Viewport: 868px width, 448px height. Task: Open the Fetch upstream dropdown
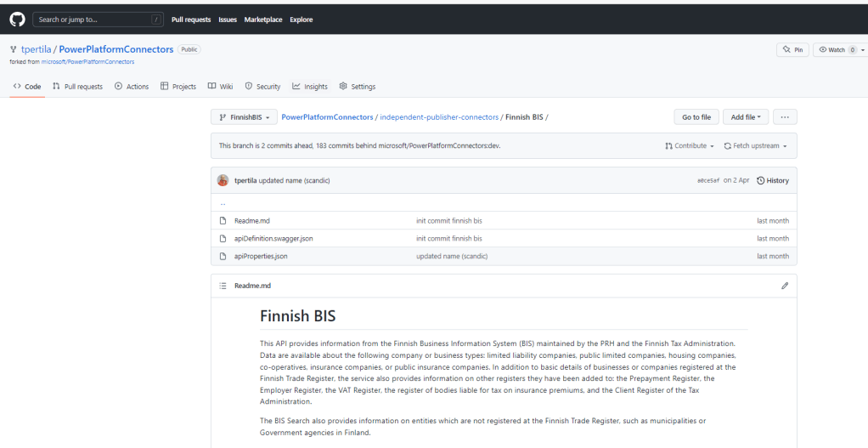(x=755, y=145)
